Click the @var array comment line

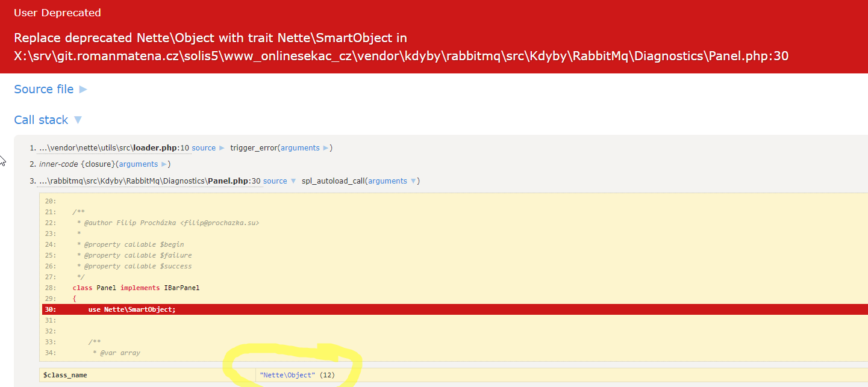[x=116, y=353]
